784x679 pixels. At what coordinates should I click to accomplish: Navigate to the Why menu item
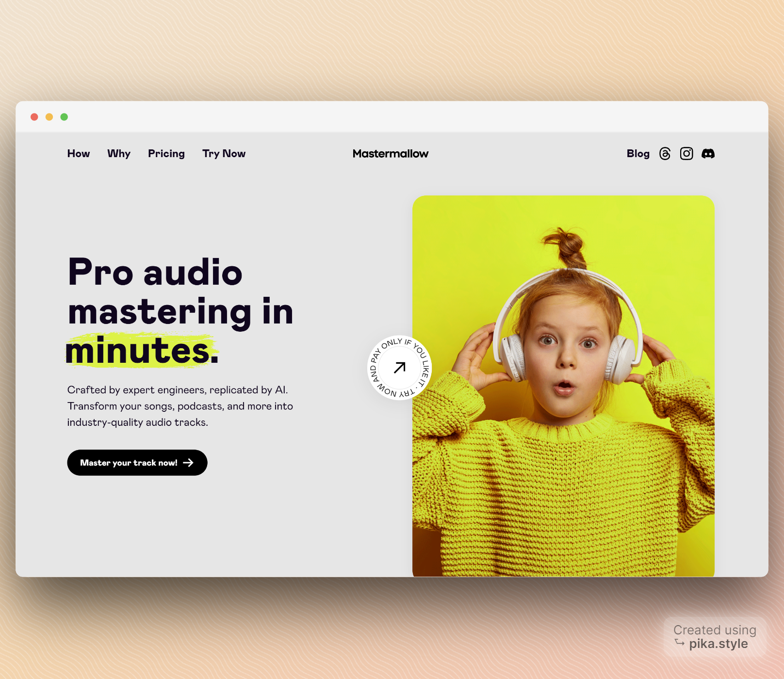pos(119,154)
